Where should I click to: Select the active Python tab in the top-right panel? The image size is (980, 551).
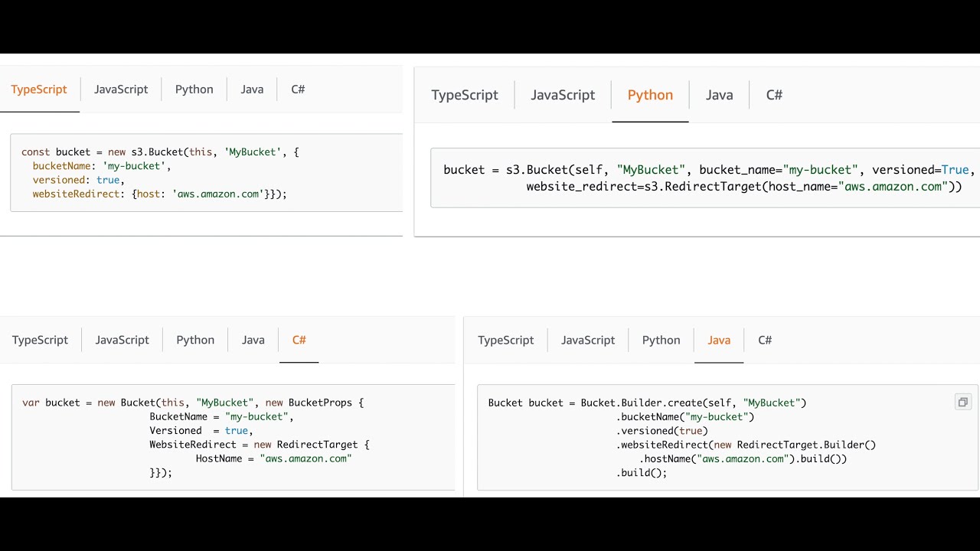point(650,95)
